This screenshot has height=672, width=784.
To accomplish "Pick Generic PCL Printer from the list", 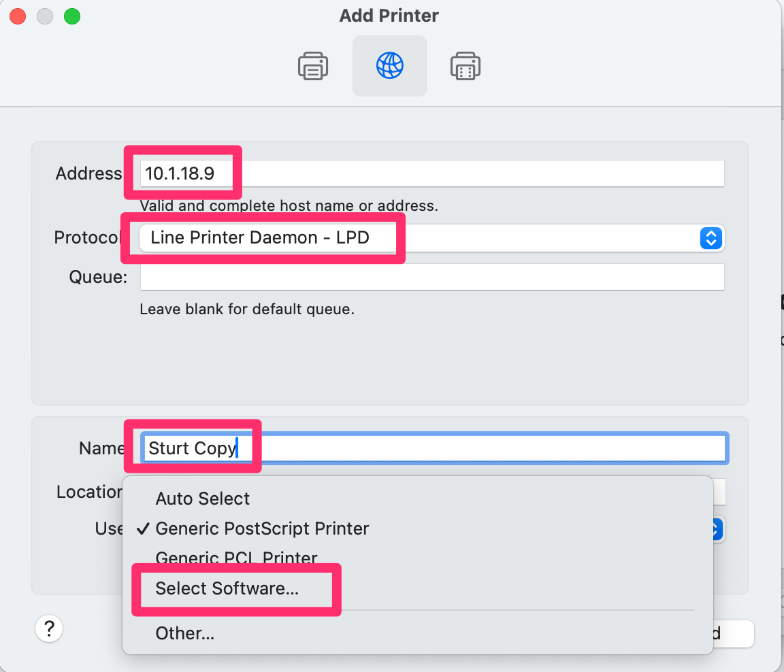I will pyautogui.click(x=236, y=558).
